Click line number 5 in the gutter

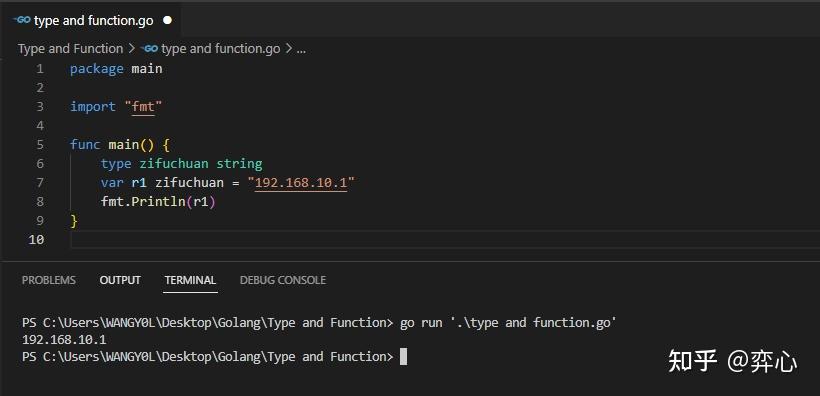(x=40, y=144)
